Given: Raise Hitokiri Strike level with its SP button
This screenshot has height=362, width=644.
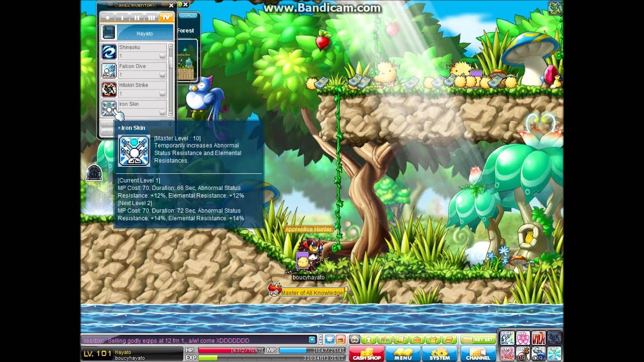Looking at the screenshot, I should tap(163, 94).
